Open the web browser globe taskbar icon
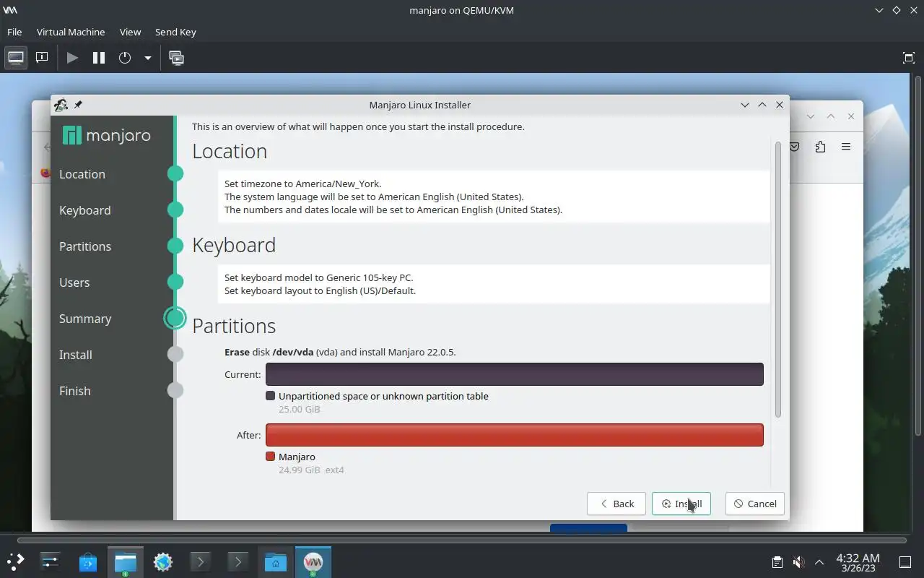 coord(163,561)
